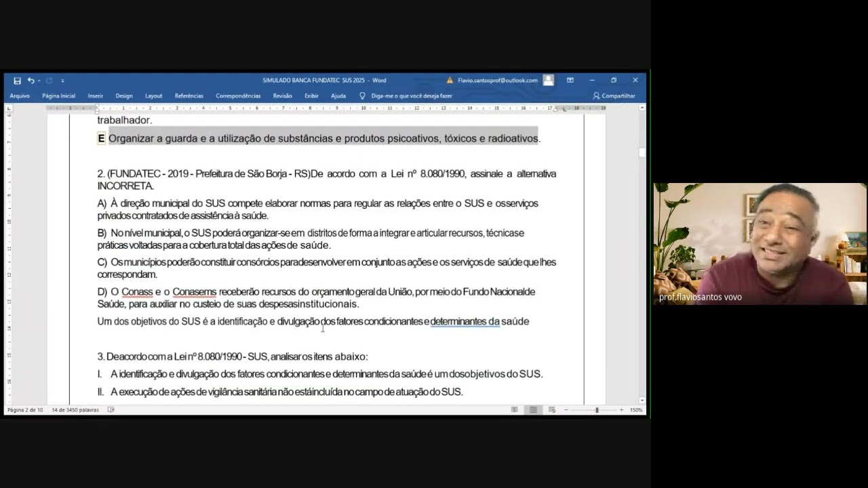Click the question 3 heading text

tap(233, 357)
